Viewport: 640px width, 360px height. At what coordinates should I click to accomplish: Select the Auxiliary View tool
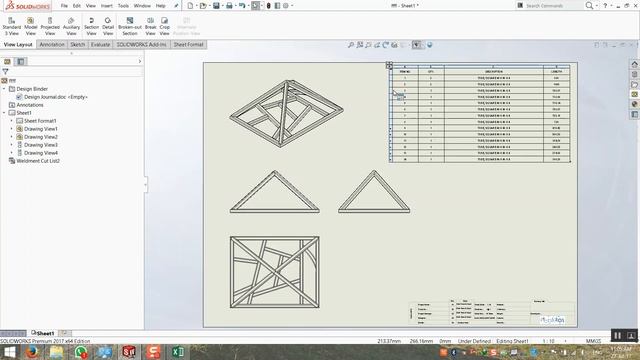tap(71, 26)
